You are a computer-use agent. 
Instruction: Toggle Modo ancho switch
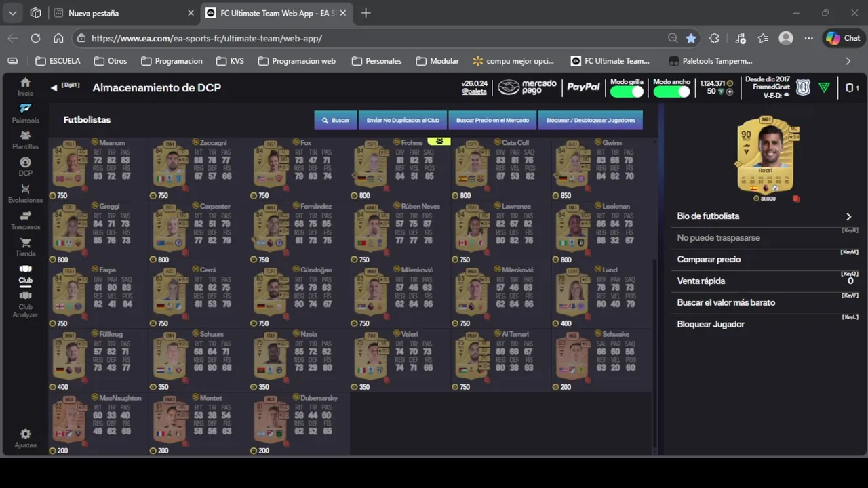pos(671,91)
